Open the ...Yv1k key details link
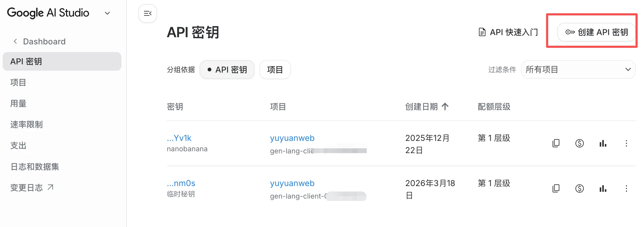The height and width of the screenshot is (227, 644). tap(179, 138)
